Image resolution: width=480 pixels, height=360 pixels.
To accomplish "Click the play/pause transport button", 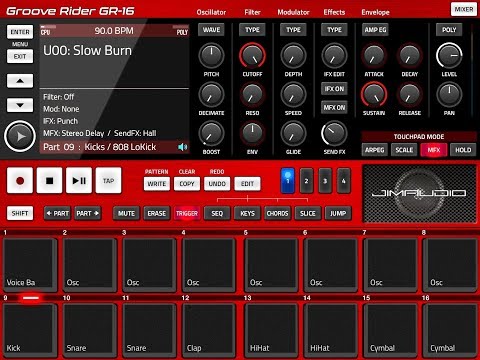I will [79, 181].
